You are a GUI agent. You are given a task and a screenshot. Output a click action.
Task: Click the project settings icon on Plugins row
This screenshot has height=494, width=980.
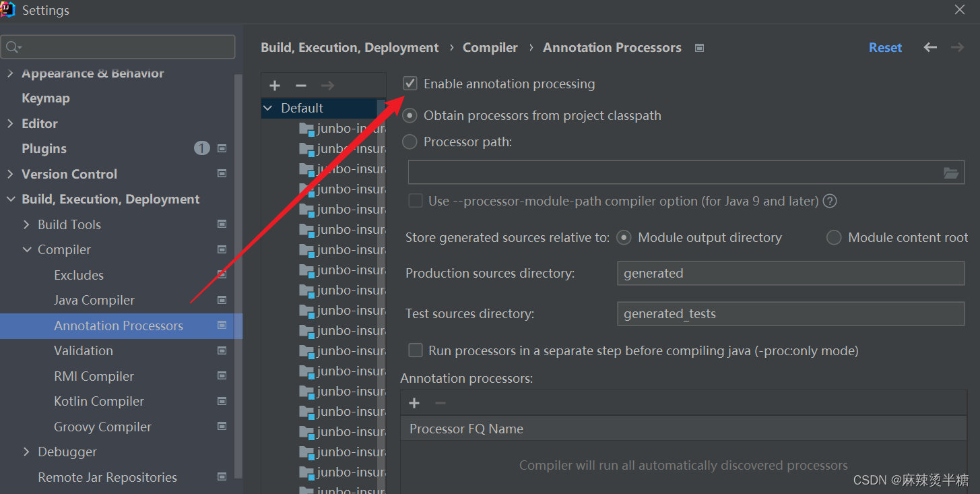222,148
